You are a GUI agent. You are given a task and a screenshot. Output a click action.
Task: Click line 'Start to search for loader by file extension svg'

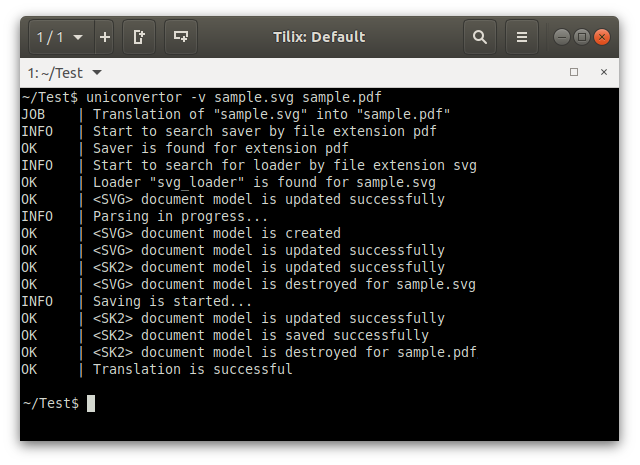pyautogui.click(x=284, y=165)
